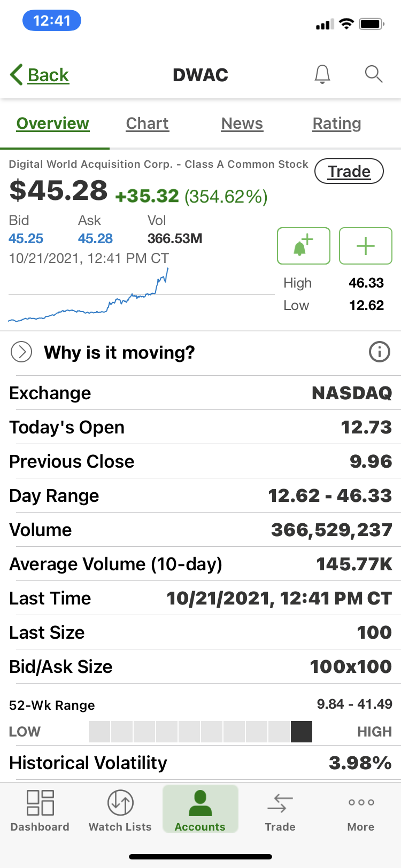401x868 pixels.
Task: Switch to the Chart tab
Action: (x=147, y=123)
